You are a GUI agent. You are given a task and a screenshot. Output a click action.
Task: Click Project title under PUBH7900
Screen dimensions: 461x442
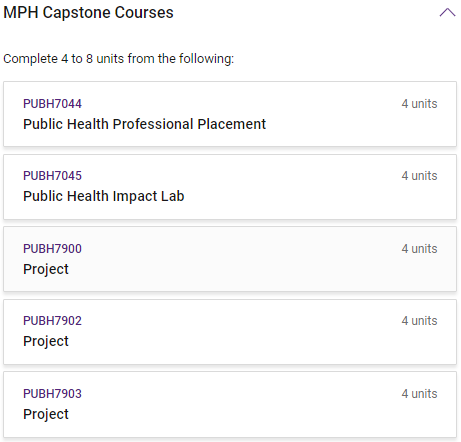pyautogui.click(x=46, y=269)
